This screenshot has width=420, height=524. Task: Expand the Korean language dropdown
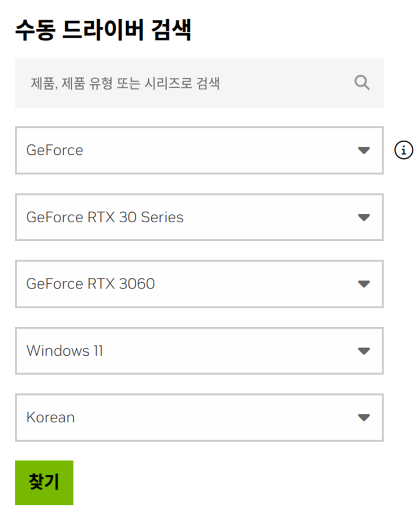199,418
